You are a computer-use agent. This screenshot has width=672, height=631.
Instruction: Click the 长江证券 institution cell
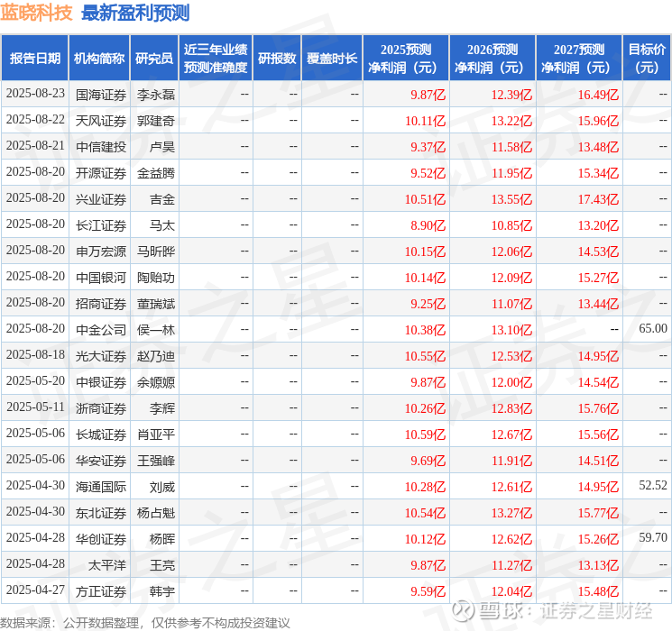[101, 225]
